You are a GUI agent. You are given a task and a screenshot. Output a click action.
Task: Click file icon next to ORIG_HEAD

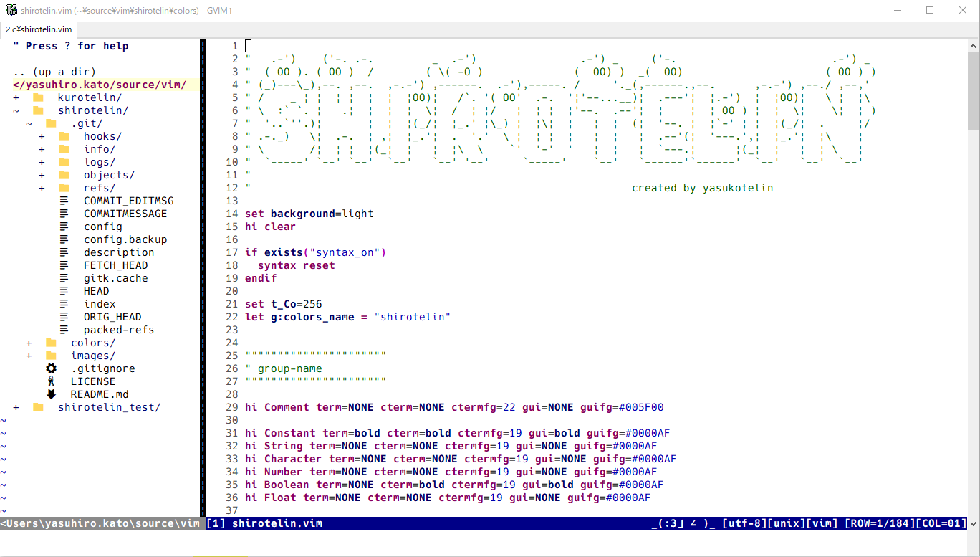64,317
